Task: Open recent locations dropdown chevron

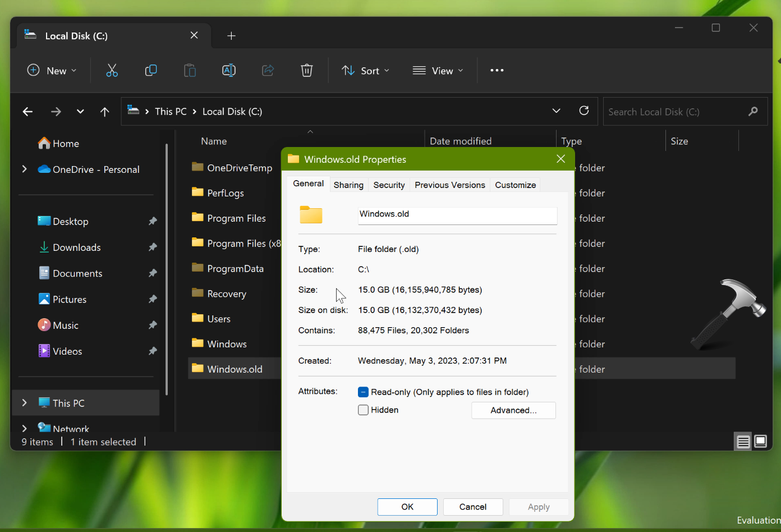Action: click(x=80, y=112)
